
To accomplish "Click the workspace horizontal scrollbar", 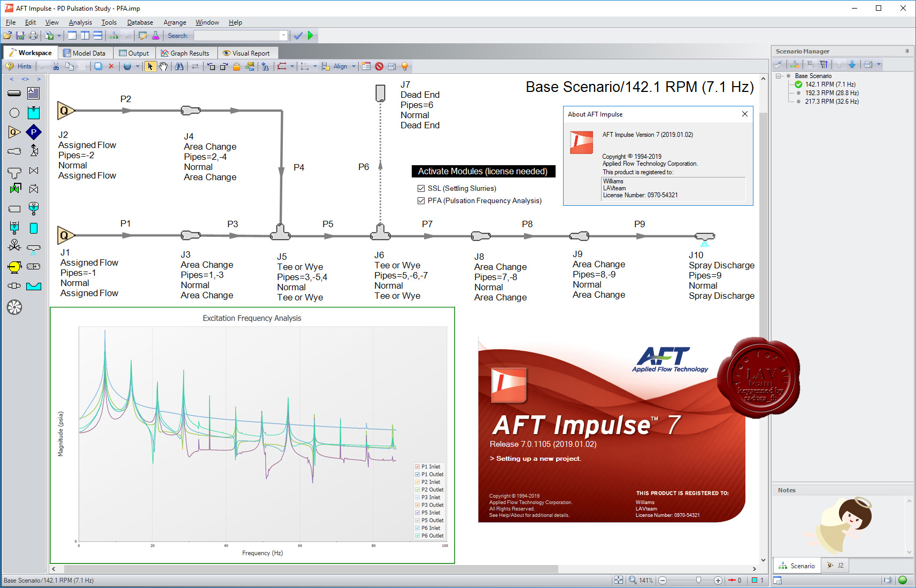I will pos(311,569).
